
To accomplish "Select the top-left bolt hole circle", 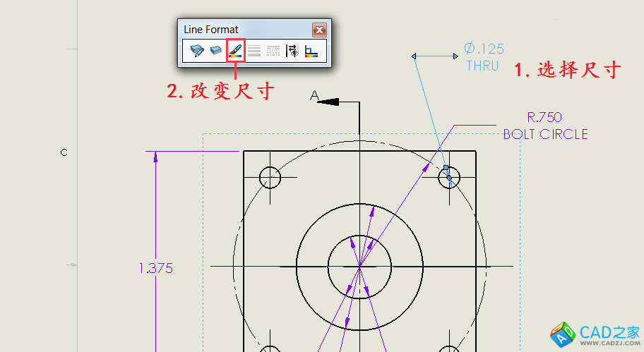I will (270, 178).
